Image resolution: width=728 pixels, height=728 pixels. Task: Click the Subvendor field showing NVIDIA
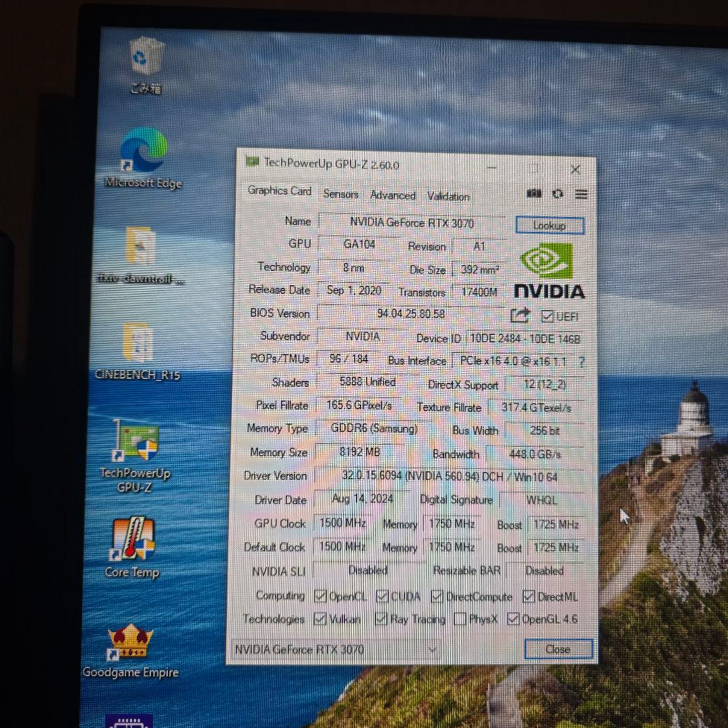pyautogui.click(x=363, y=336)
